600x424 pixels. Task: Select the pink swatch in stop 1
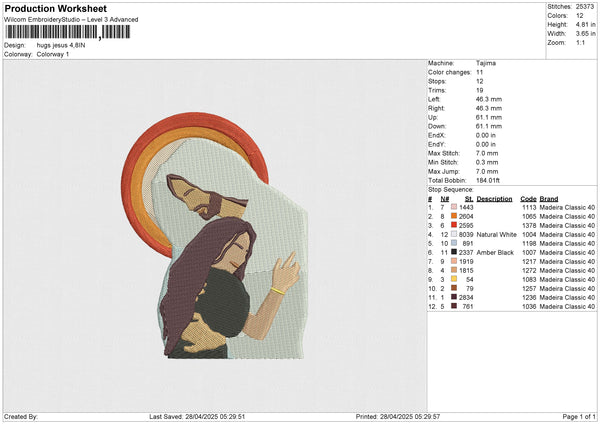pyautogui.click(x=454, y=206)
